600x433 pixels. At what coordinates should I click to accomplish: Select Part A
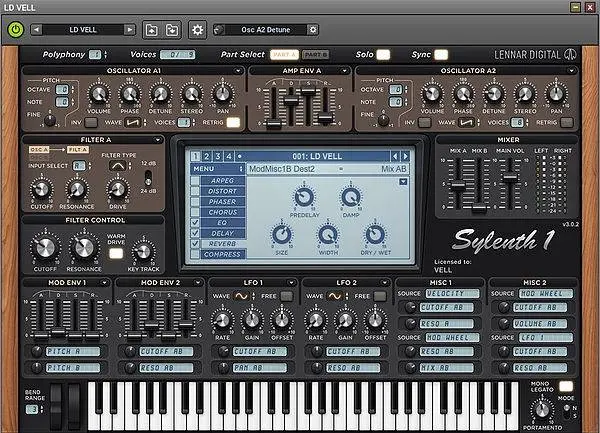point(284,55)
